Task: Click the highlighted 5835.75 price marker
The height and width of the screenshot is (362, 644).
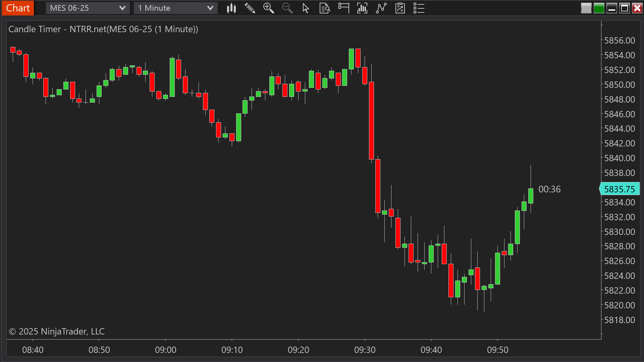Action: [620, 189]
